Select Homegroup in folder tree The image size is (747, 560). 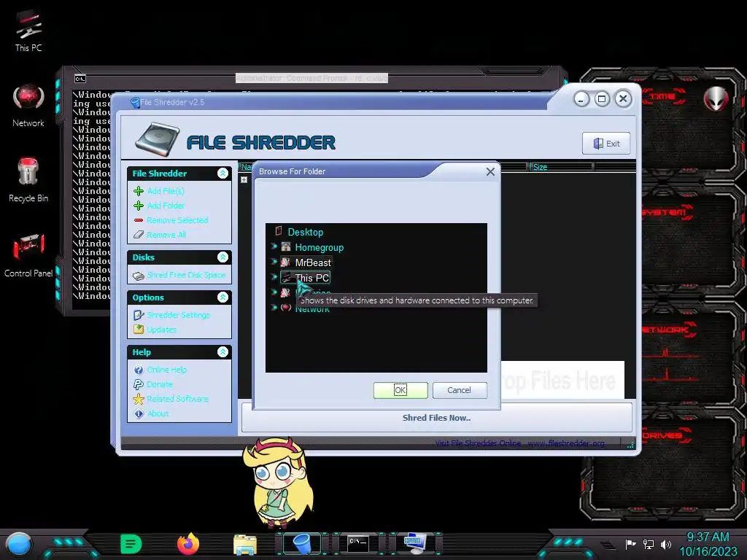(x=320, y=248)
